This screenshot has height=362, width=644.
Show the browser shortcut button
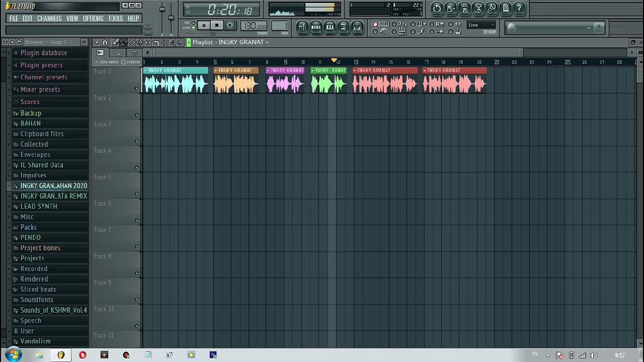[x=343, y=28]
